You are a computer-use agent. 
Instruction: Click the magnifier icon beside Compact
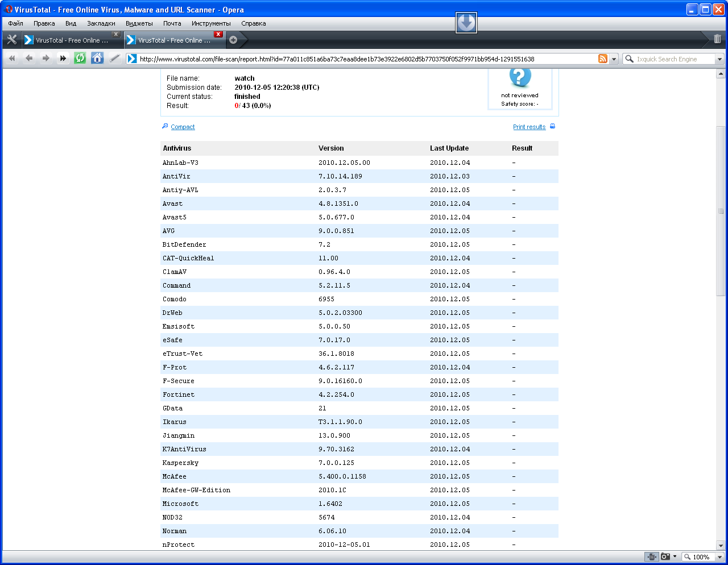(165, 126)
